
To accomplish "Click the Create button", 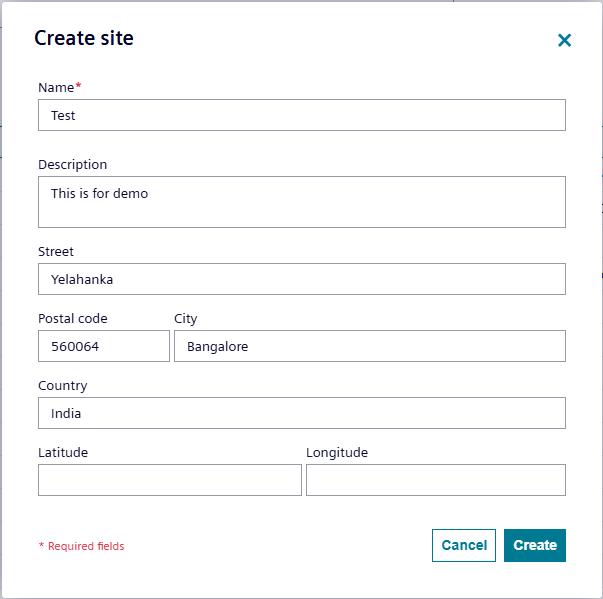I will point(535,545).
